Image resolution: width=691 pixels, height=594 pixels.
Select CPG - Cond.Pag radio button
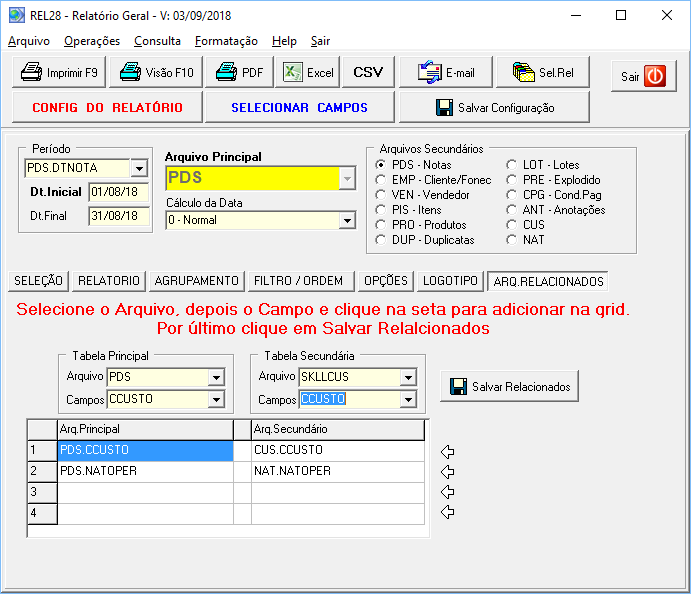(511, 195)
